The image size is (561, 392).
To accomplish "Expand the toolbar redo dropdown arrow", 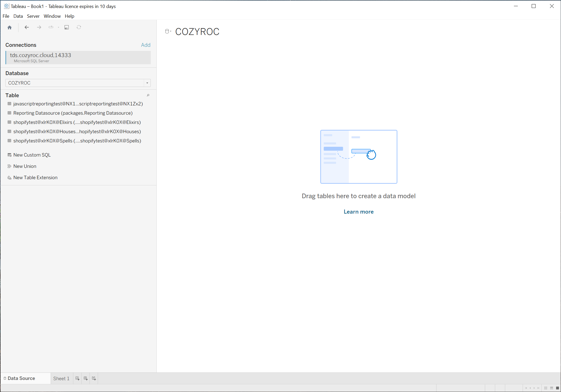I will [59, 28].
